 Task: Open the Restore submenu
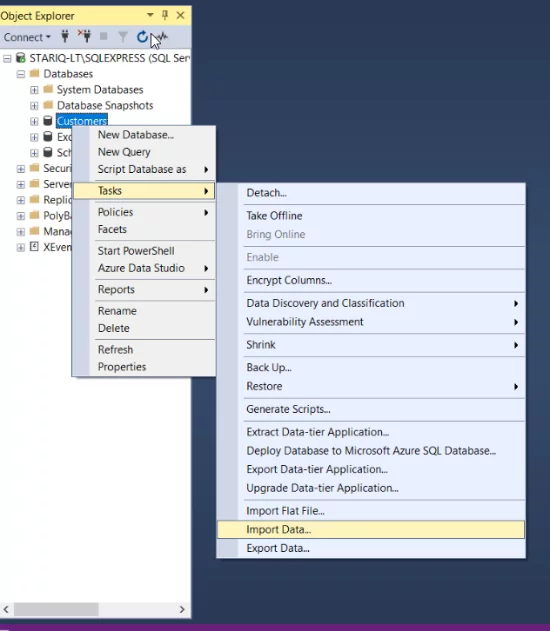pos(371,386)
